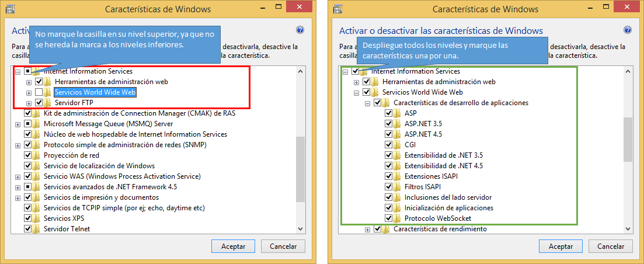Viewport: 644px width, 264px height.
Task: Click scroll down arrow in left window list
Action: pos(300,229)
